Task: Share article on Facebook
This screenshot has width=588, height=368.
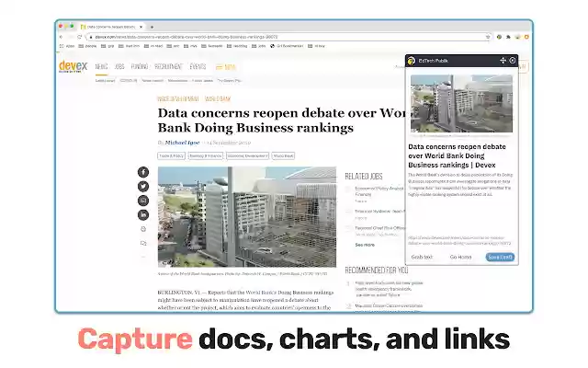Action: pos(143,172)
